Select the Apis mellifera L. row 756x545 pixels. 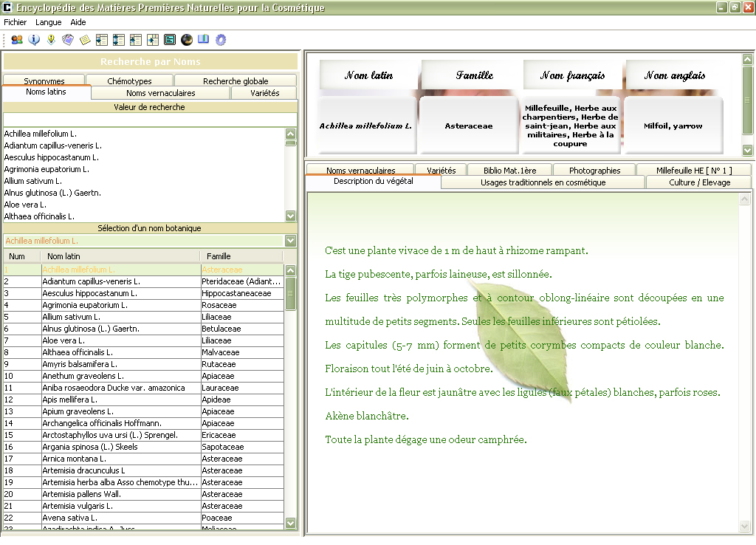pos(143,400)
